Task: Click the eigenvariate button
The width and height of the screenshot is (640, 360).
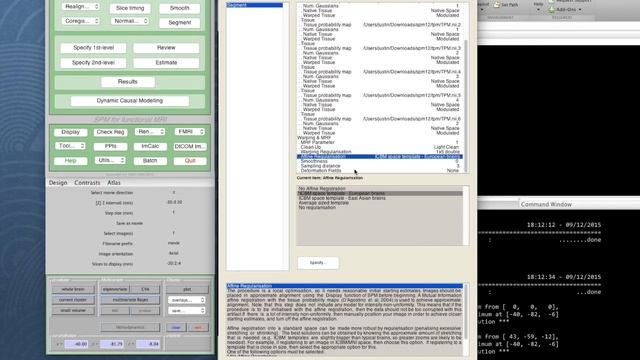Action: [x=115, y=289]
